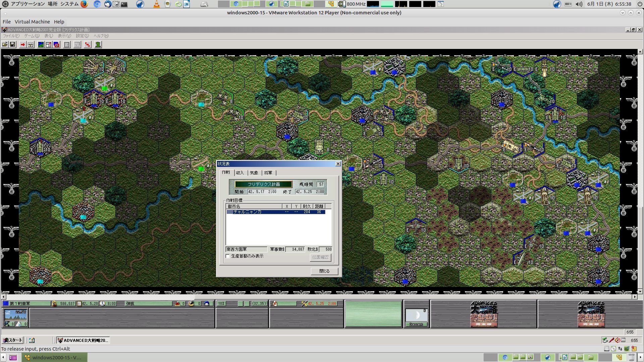Sort list by 距離 column header
Image resolution: width=644 pixels, height=362 pixels.
319,206
